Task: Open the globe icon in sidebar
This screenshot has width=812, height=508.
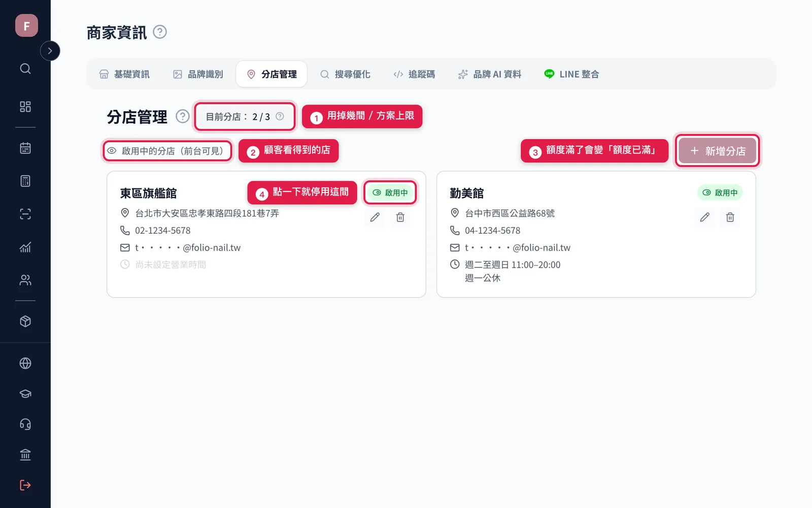Action: (25, 363)
